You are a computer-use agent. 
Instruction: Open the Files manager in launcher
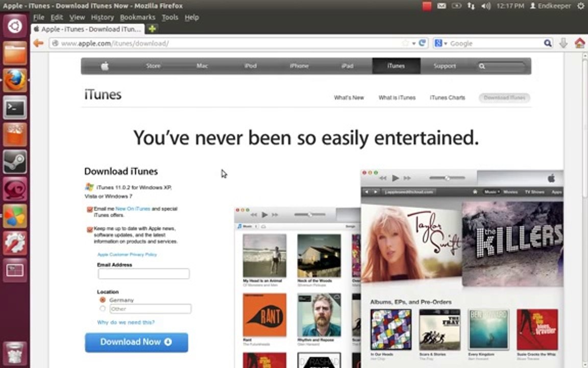click(15, 53)
